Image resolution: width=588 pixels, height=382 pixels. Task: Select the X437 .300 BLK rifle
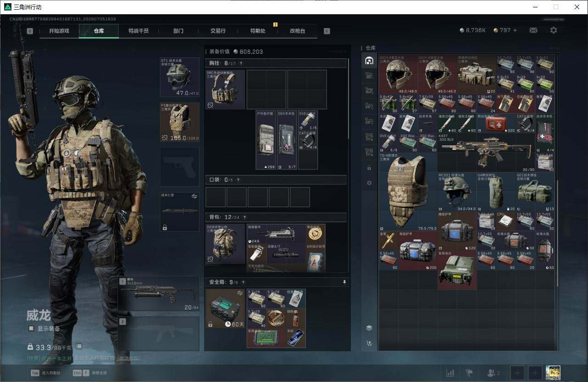pyautogui.click(x=486, y=153)
